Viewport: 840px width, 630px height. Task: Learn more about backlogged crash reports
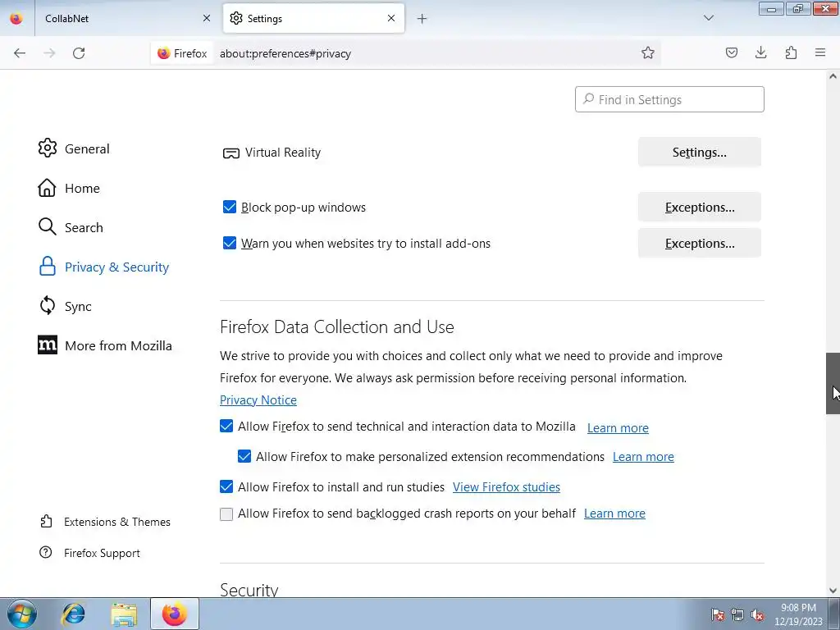point(614,514)
